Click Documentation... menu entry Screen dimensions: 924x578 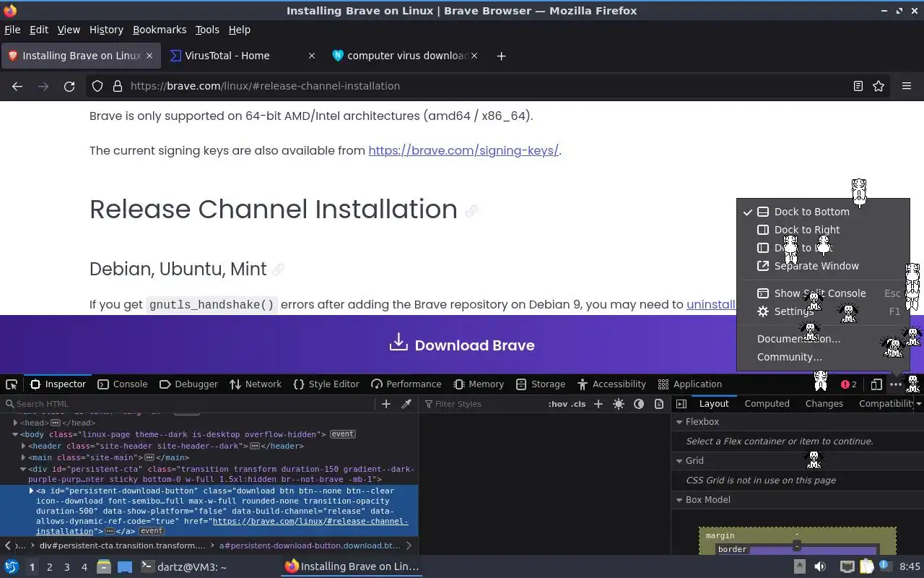click(x=823, y=339)
